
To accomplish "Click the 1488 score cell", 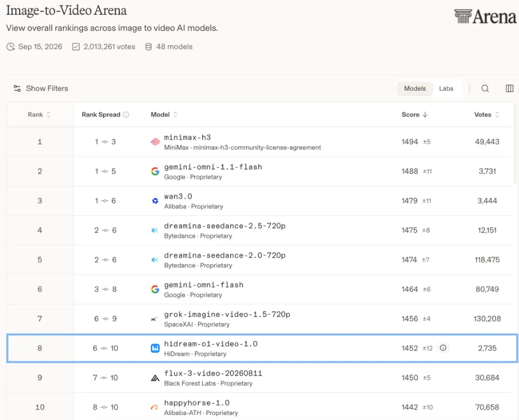I will point(410,172).
